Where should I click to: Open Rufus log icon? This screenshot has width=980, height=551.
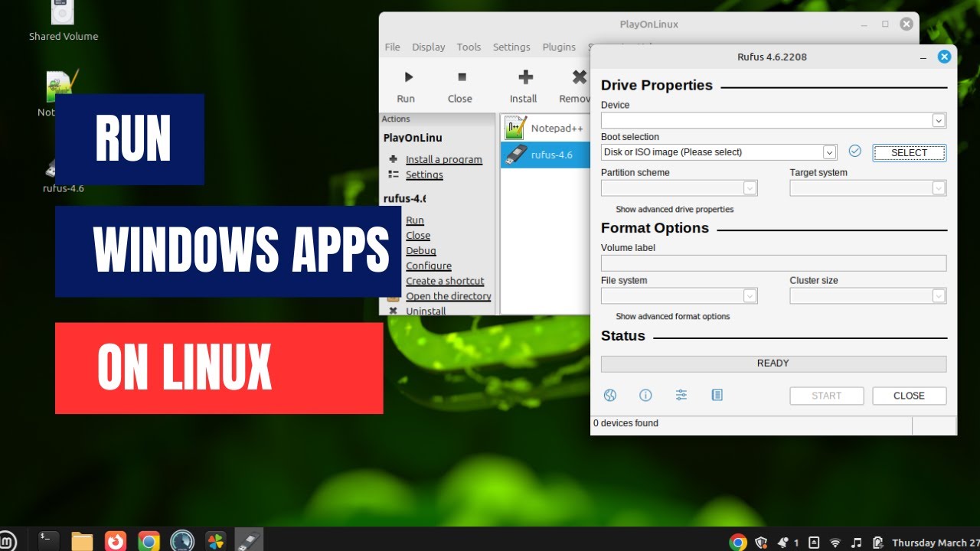[x=717, y=395]
